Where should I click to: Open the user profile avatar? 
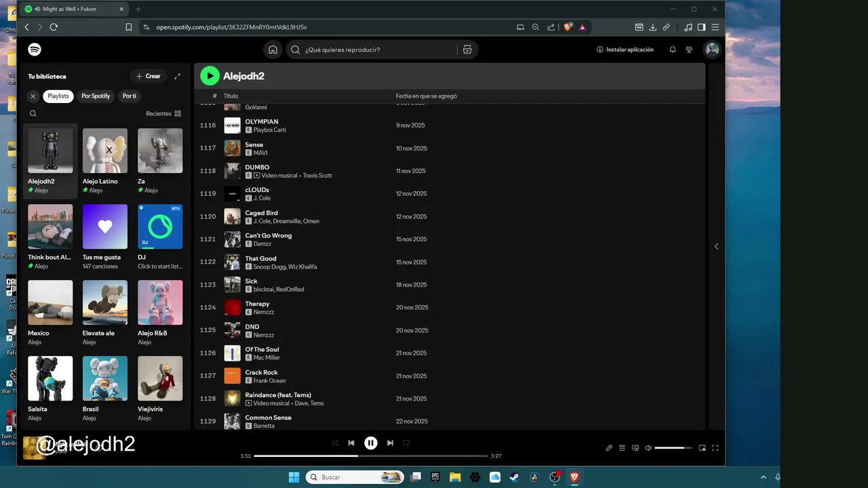(711, 49)
